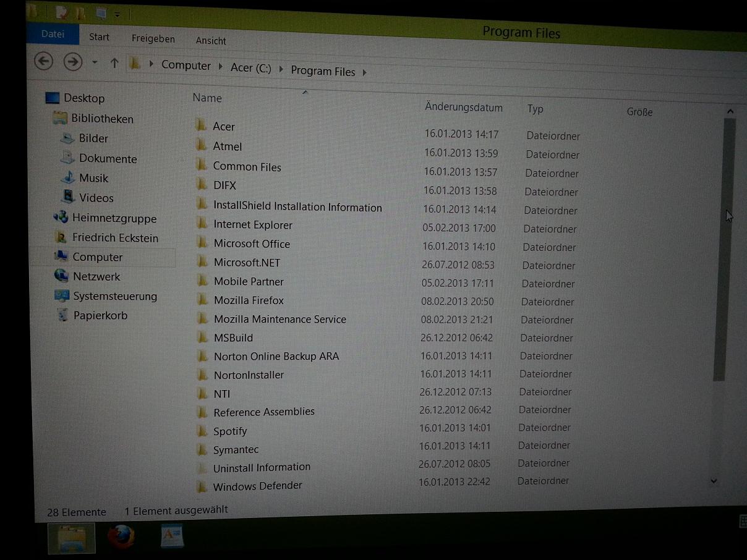Click the file list scroll down arrow
Image resolution: width=747 pixels, height=560 pixels.
[714, 481]
